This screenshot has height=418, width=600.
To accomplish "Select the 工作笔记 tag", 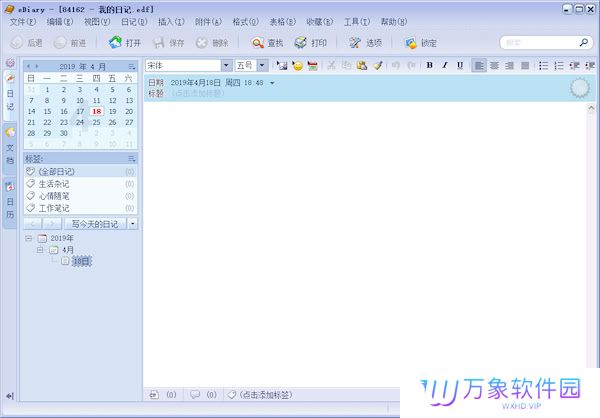I will 80,208.
